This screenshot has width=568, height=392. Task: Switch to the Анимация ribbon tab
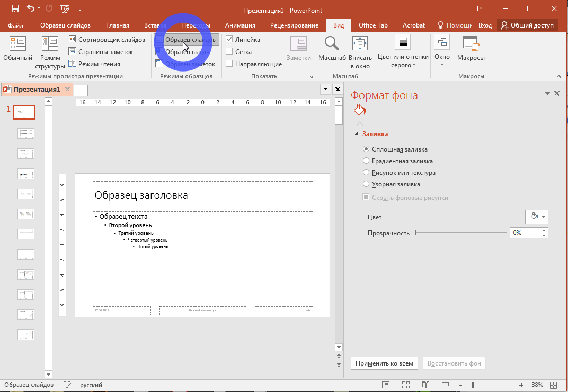coord(240,25)
